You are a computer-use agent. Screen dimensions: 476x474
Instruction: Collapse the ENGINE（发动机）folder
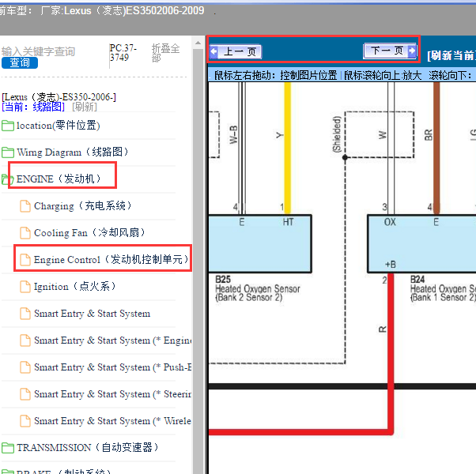59,179
